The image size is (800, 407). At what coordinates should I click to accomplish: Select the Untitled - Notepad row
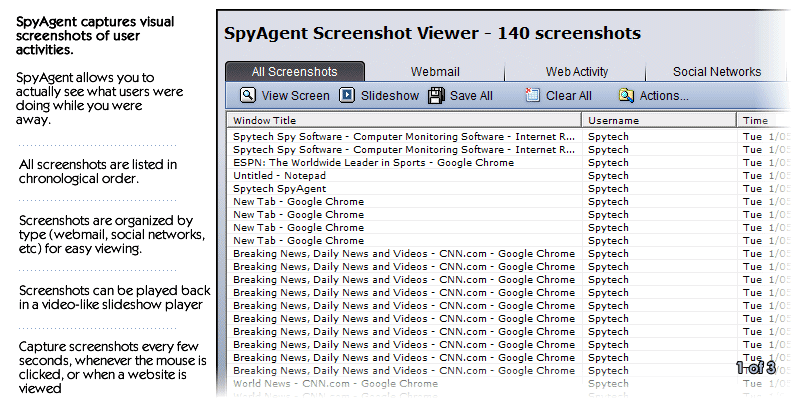pos(510,175)
